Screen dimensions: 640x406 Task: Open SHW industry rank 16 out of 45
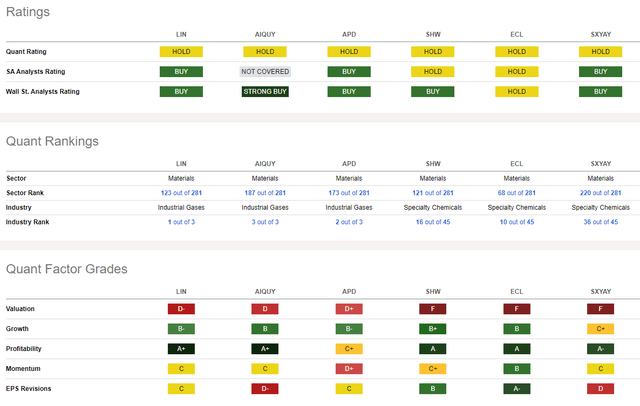coord(433,222)
